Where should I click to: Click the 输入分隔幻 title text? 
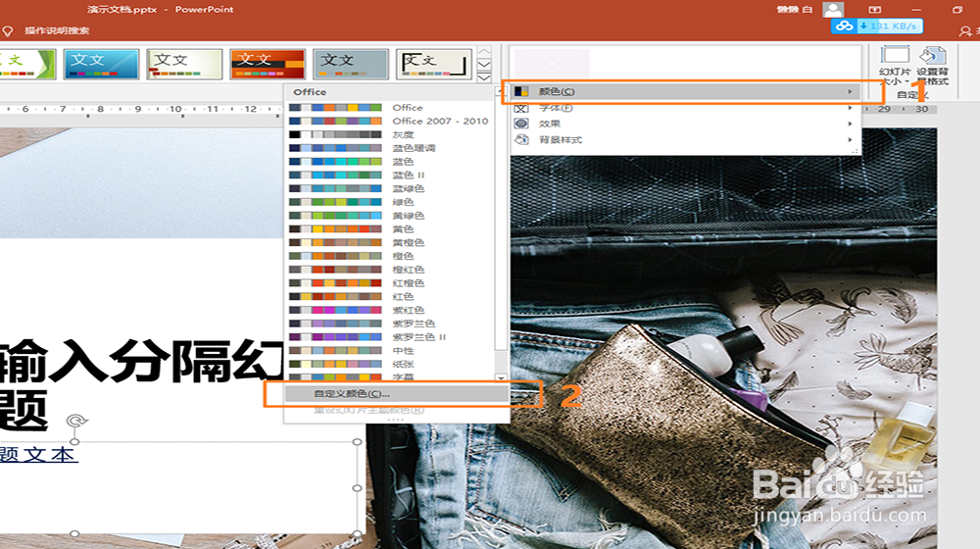[142, 360]
